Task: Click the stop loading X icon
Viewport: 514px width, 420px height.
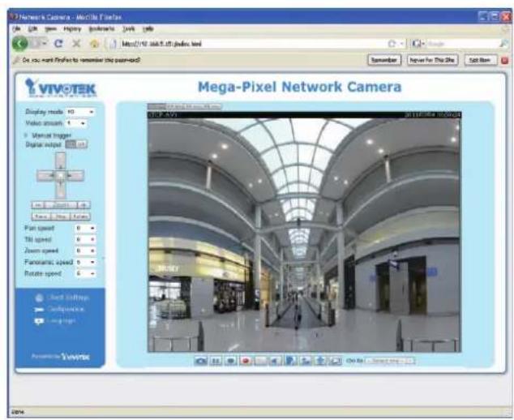Action: pos(76,43)
